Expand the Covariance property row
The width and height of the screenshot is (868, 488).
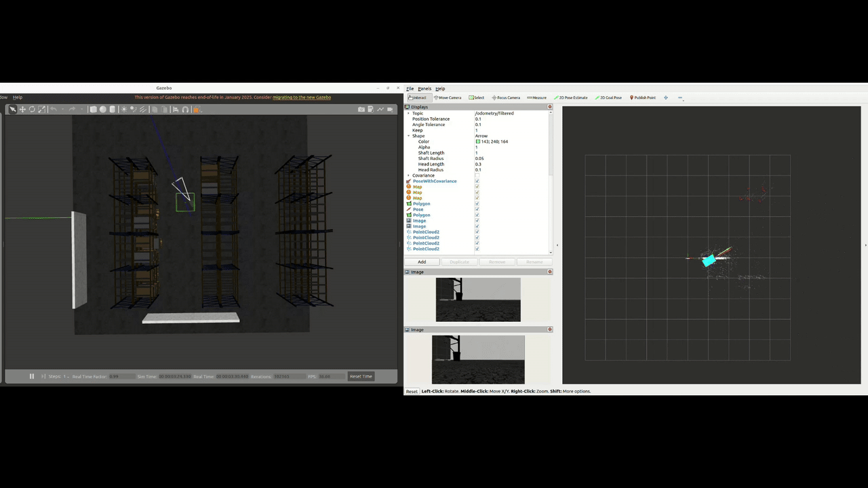coord(408,176)
